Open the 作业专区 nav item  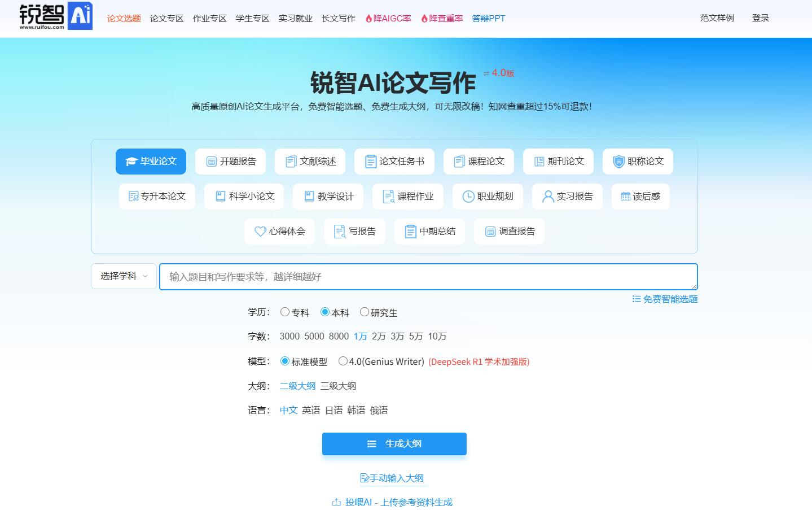click(210, 19)
